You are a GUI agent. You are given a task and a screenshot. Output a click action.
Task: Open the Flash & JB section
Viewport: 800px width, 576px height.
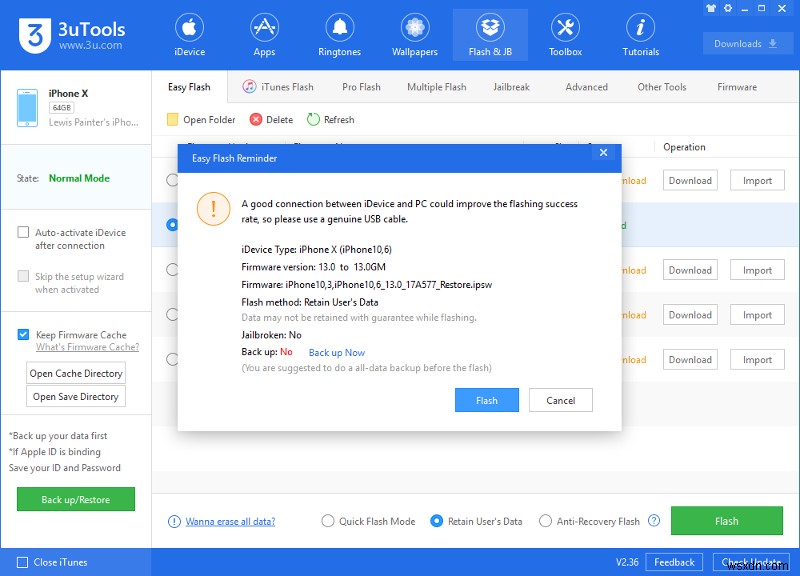tap(490, 35)
